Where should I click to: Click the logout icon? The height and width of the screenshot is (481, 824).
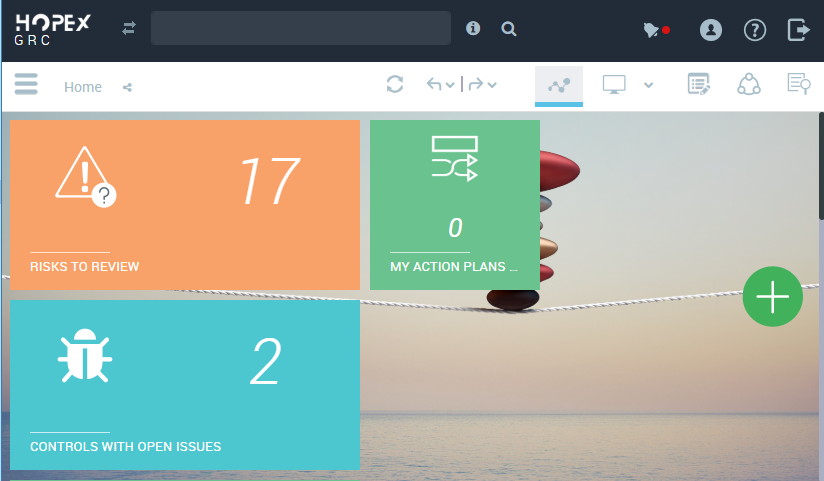[798, 30]
